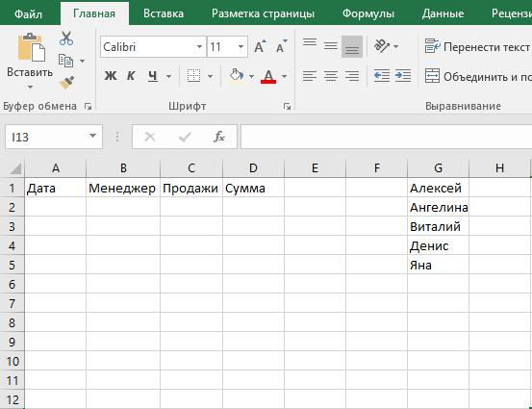Image resolution: width=532 pixels, height=409 pixels.
Task: Expand the Calibri font name dropdown
Action: [199, 46]
